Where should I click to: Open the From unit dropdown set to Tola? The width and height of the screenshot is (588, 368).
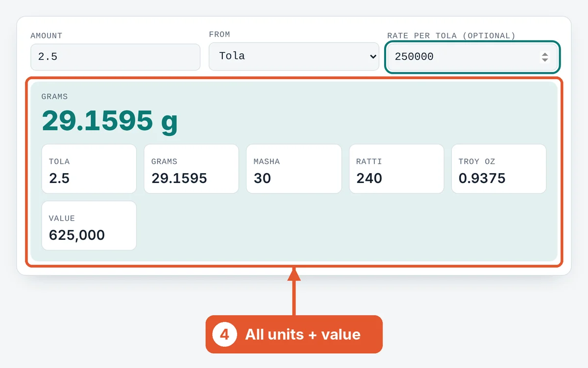(294, 56)
